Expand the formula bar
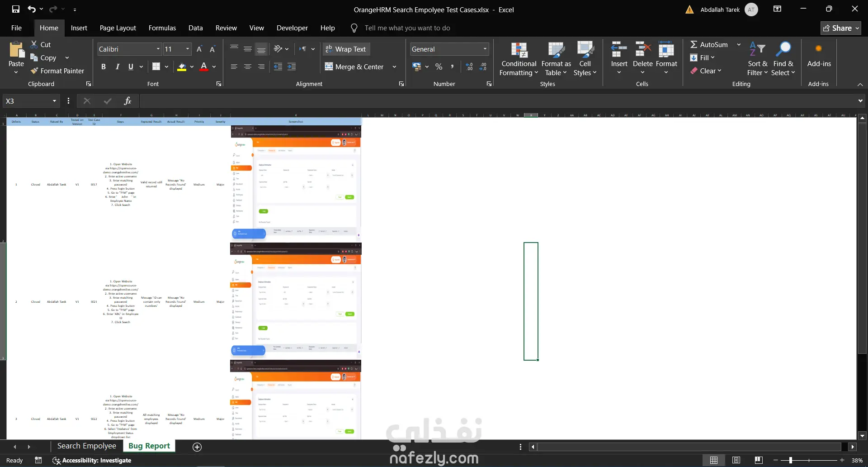This screenshot has height=467, width=868. coord(860,101)
